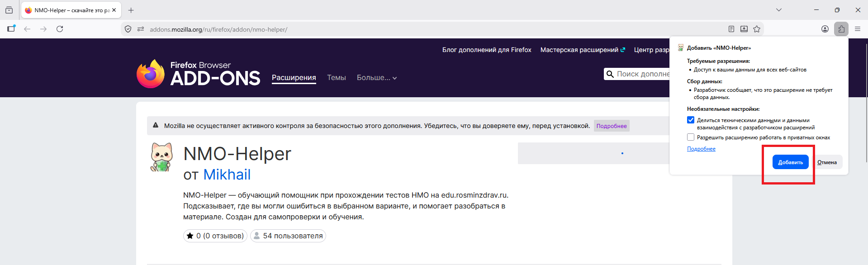Click the warning triangle icon
Viewport: 868px width, 265px height.
(156, 125)
